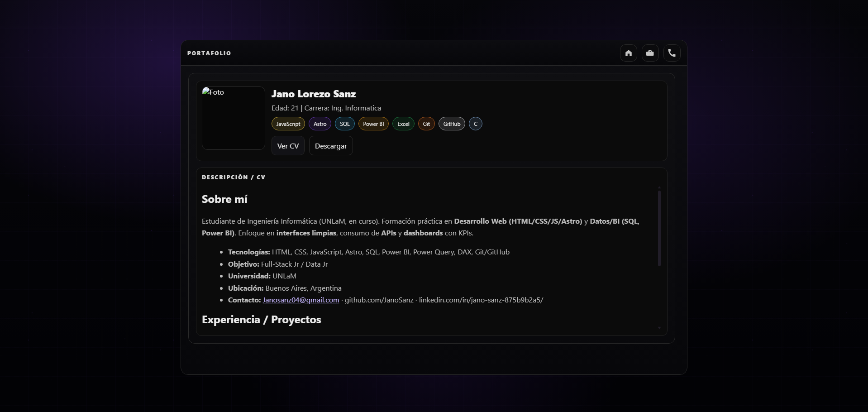Select the SQL skill tag
The image size is (868, 412).
[344, 124]
